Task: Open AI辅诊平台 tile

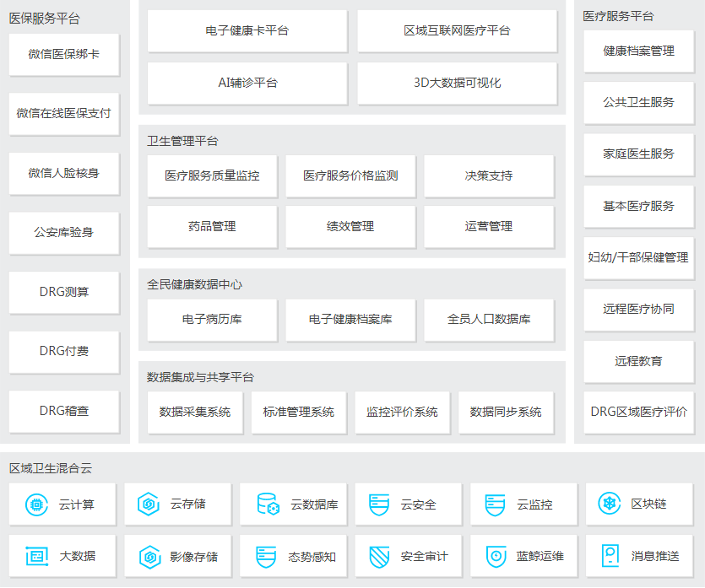Action: coord(247,83)
